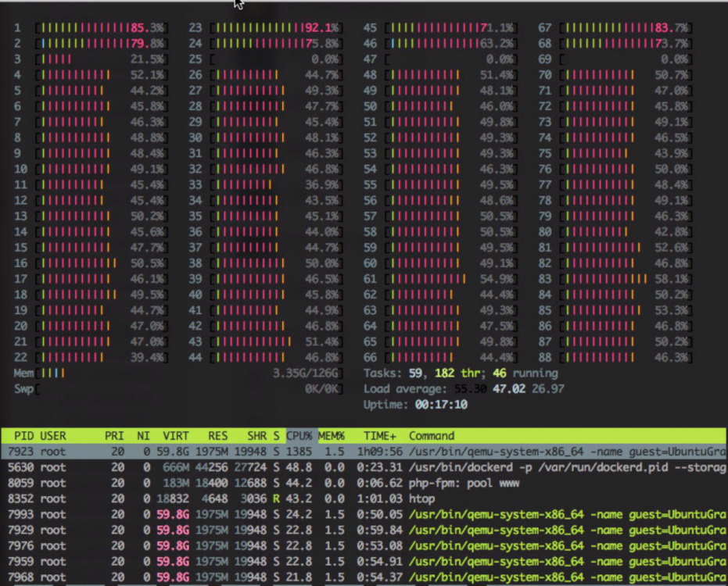
Task: Click CPU 2 usage bar at 79.8%
Action: point(102,44)
